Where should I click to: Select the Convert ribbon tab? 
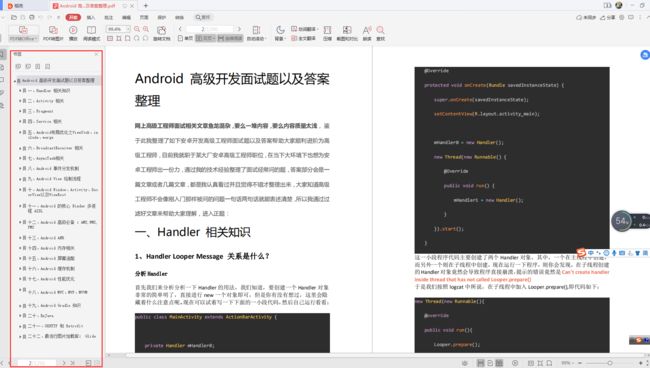point(179,17)
